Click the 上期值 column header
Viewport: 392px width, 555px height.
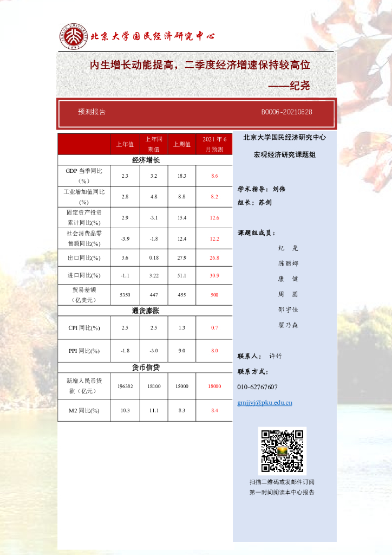click(x=182, y=144)
